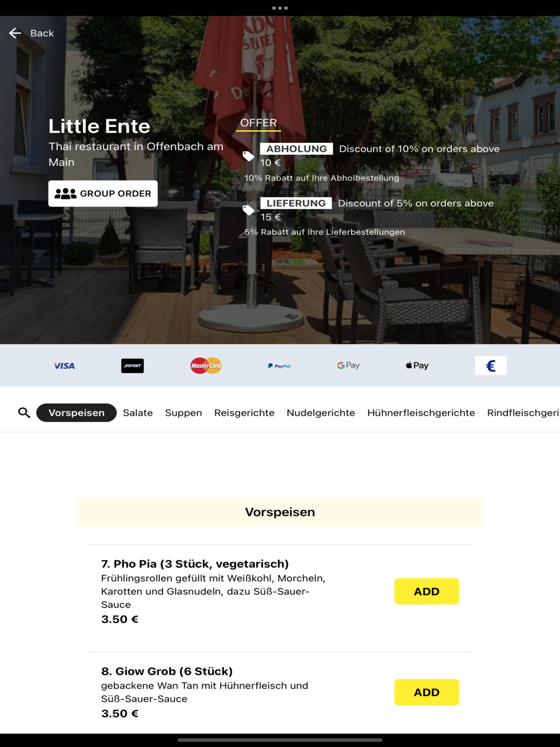This screenshot has width=560, height=747.
Task: Add Pho Pia to the order
Action: (426, 591)
